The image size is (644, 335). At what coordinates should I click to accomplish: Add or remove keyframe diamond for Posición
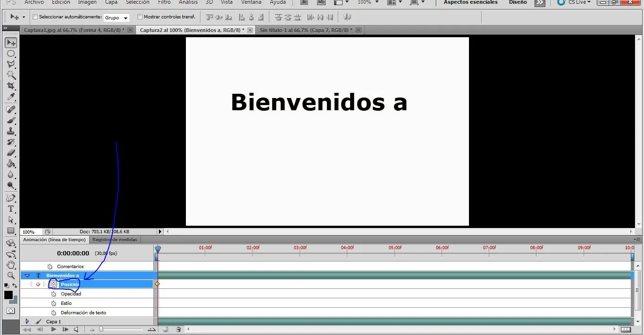38,284
